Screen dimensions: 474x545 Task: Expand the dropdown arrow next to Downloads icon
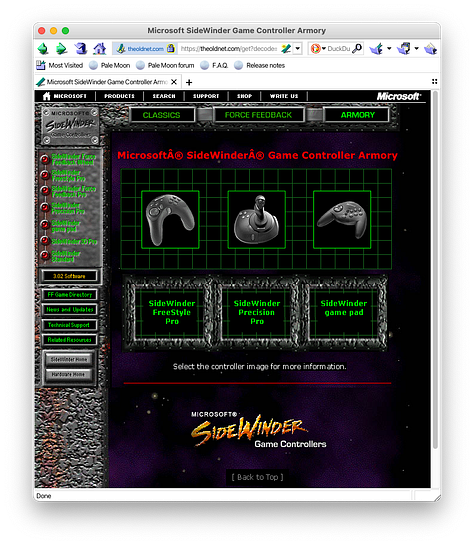389,49
